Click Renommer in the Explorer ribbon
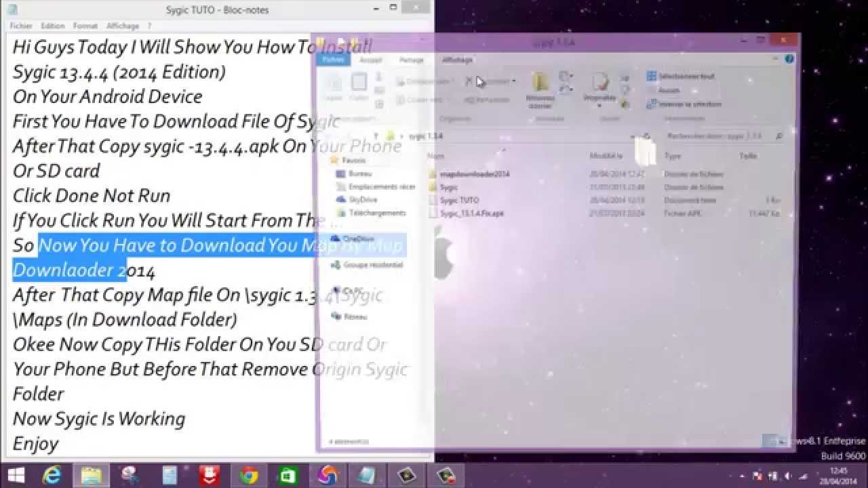Screen dimensions: 868x488 [x=487, y=100]
